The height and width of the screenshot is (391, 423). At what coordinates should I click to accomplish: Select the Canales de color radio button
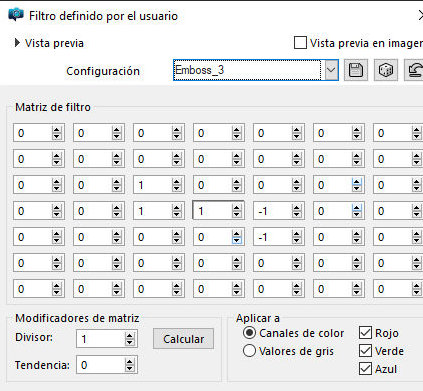(x=249, y=333)
